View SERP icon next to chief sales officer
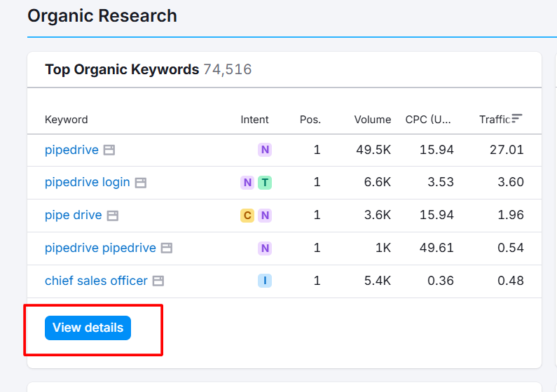 [x=158, y=281]
